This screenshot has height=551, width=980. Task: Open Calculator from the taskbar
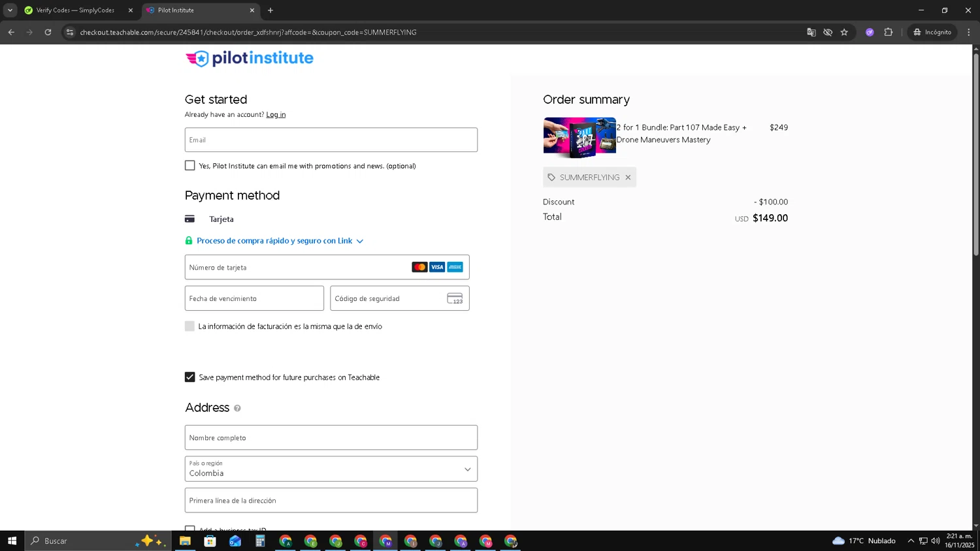point(260,541)
